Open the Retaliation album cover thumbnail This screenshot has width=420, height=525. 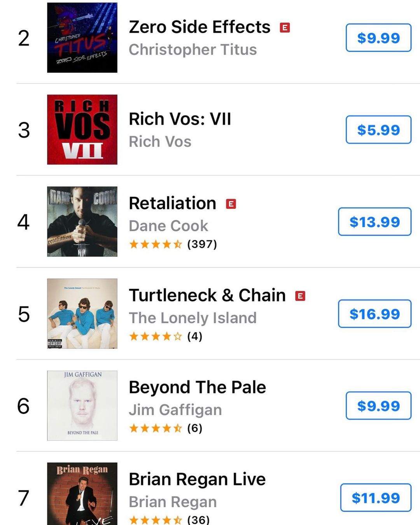coord(82,222)
